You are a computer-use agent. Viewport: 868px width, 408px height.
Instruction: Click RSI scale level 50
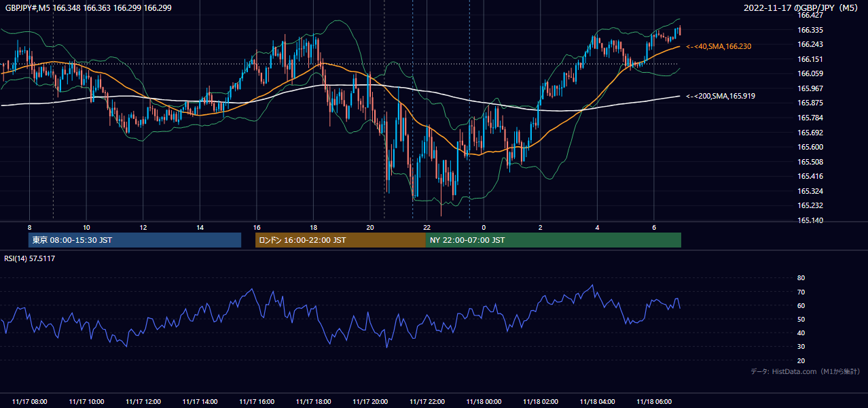click(x=801, y=319)
